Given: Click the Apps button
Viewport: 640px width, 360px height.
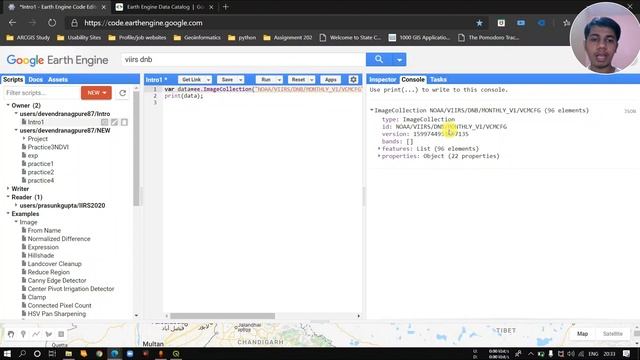Looking at the screenshot, I should (331, 80).
